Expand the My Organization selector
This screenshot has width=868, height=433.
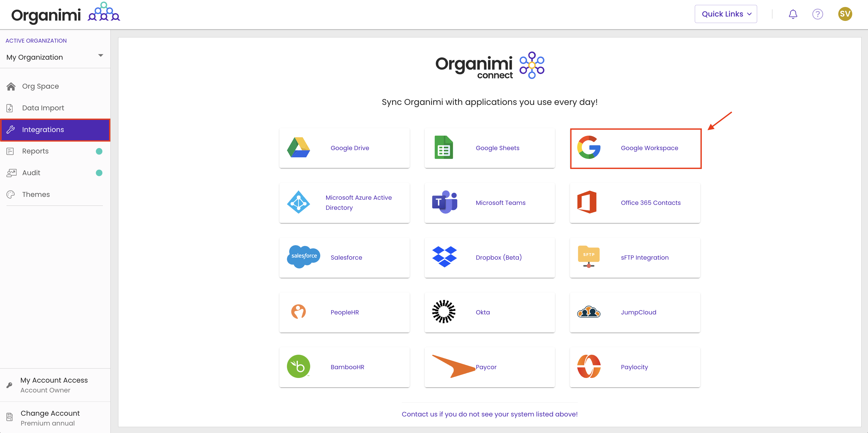click(x=55, y=57)
